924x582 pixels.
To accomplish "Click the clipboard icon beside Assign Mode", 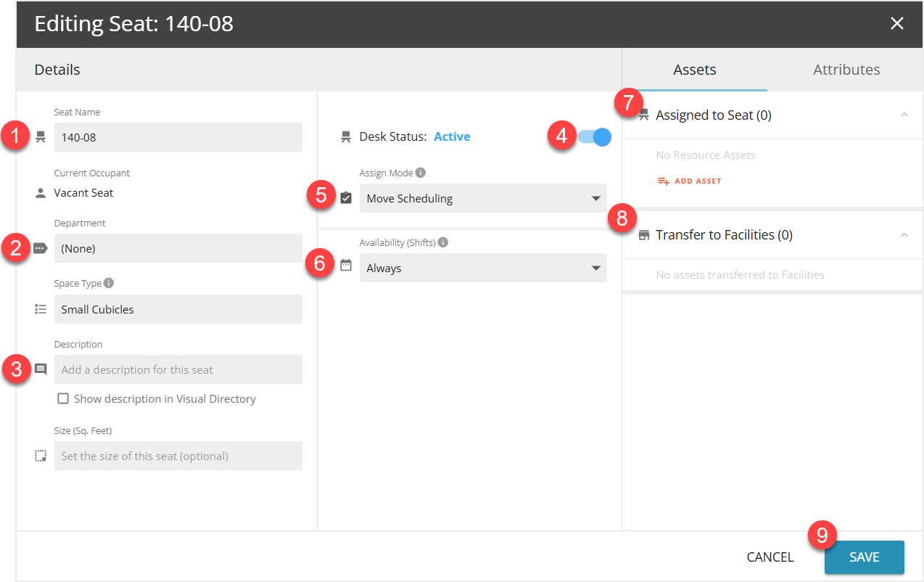I will click(x=346, y=197).
